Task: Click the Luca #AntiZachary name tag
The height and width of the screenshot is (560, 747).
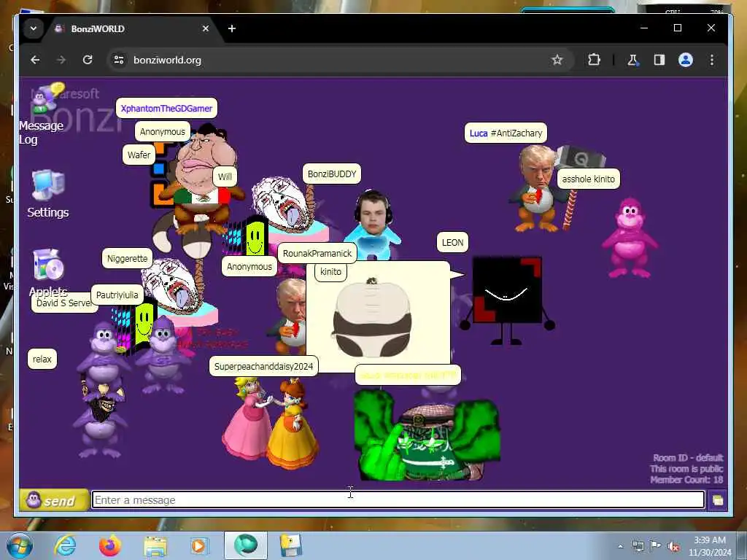Action: pos(506,133)
